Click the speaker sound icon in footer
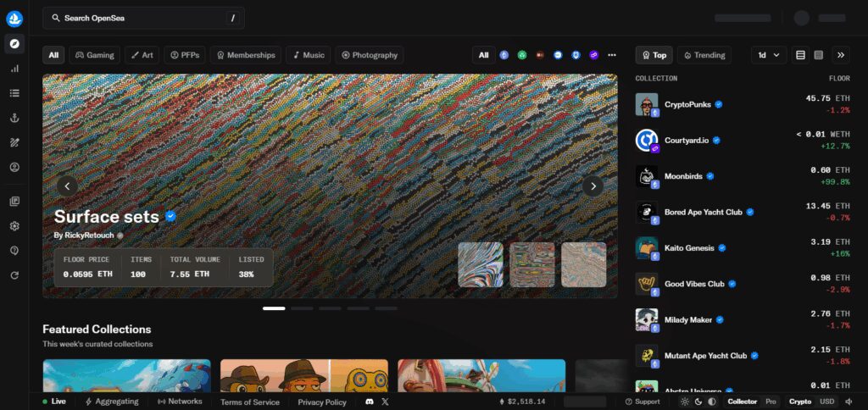This screenshot has height=410, width=868. point(849,402)
